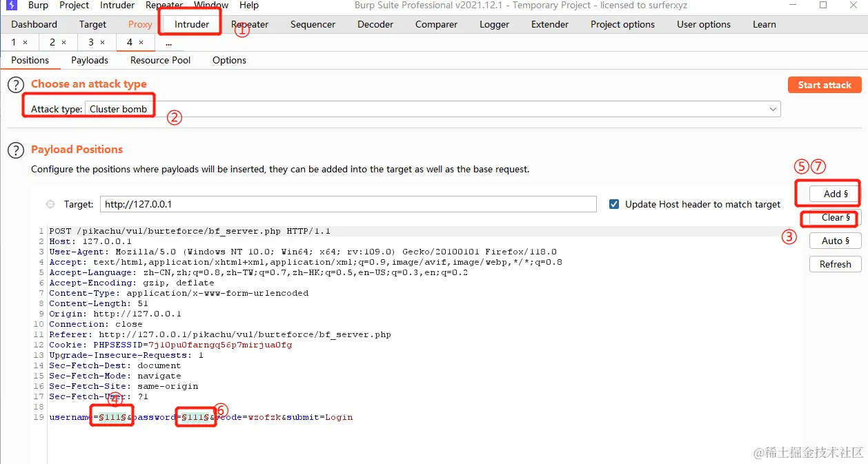The height and width of the screenshot is (464, 868).
Task: Click the username §111§ payload marker
Action: point(113,417)
